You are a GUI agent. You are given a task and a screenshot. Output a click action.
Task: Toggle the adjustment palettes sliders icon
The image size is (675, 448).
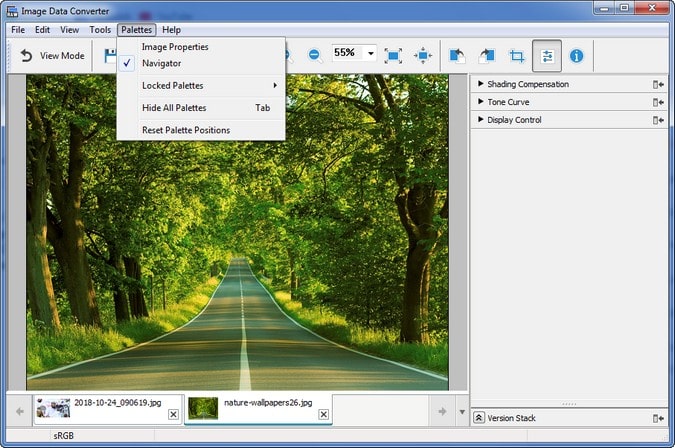pos(547,56)
